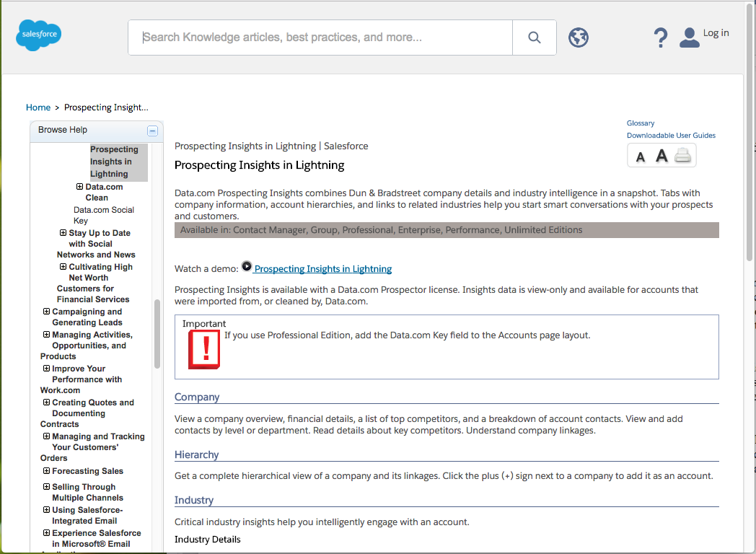
Task: Collapse the Browse Help panel
Action: (152, 131)
